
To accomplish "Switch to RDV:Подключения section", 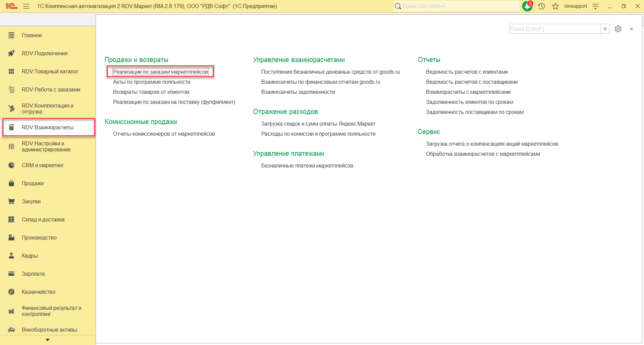I will [45, 53].
